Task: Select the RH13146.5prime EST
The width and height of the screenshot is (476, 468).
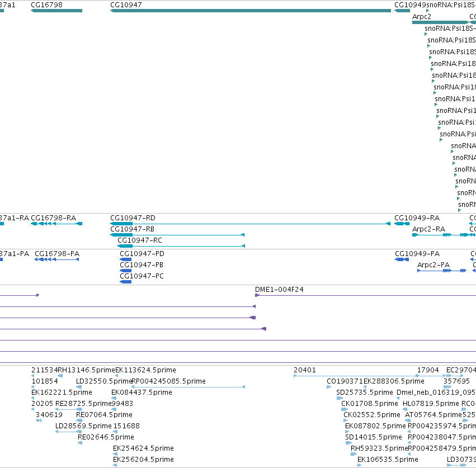Action: click(x=60, y=376)
